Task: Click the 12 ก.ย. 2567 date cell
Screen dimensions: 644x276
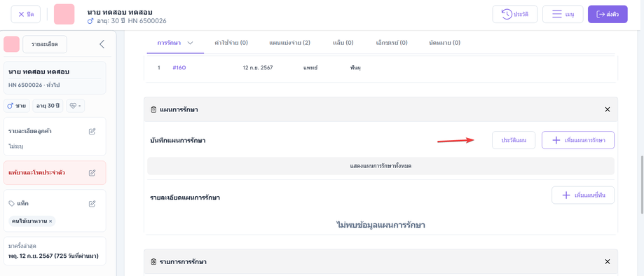Action: coord(257,68)
